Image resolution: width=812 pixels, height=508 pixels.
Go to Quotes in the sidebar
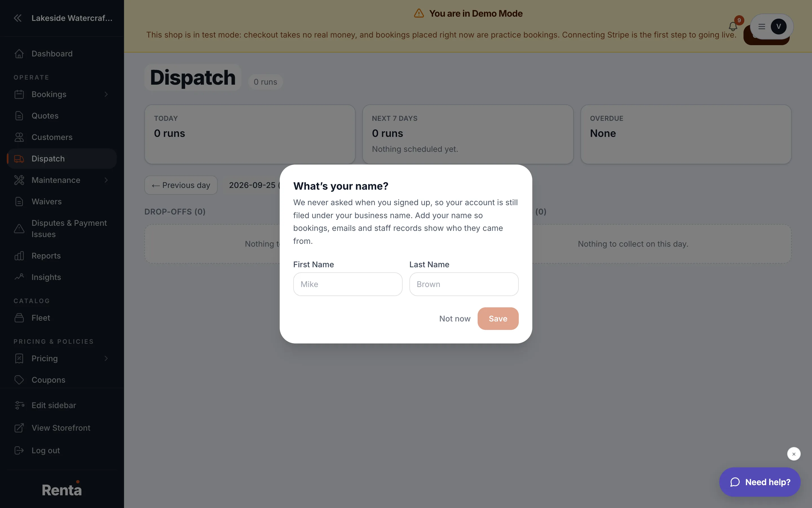62,116
